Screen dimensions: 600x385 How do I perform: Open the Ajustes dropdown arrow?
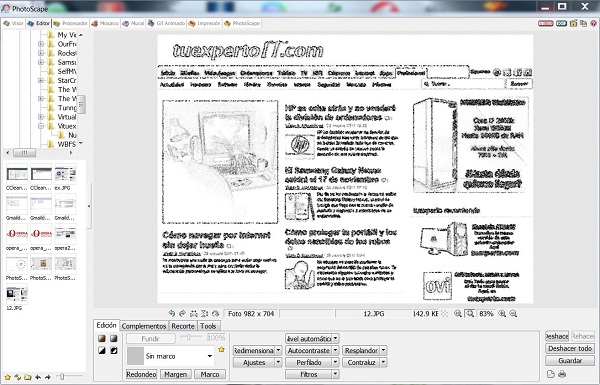(x=278, y=362)
